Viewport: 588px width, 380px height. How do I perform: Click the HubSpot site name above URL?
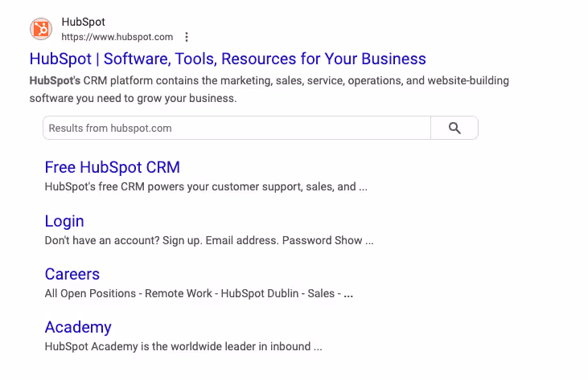tap(83, 22)
